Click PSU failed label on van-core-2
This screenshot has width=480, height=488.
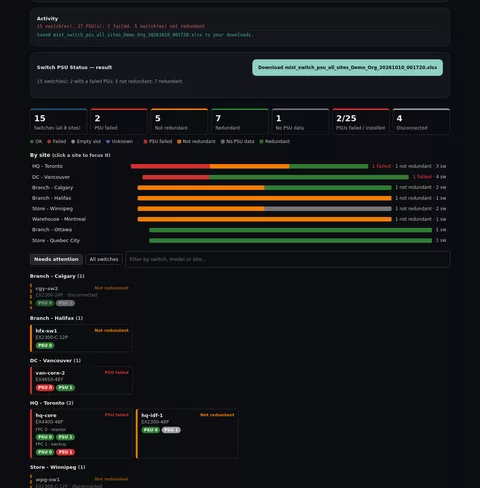click(116, 373)
